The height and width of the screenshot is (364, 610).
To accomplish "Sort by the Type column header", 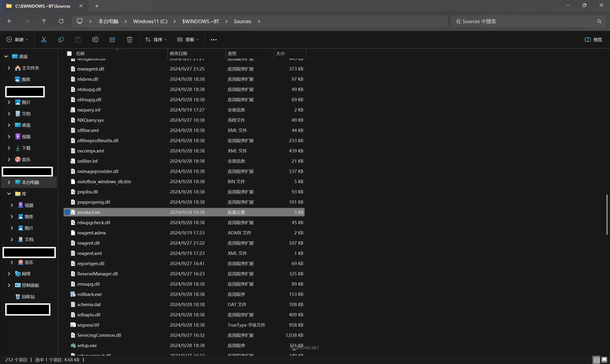I will pos(232,53).
